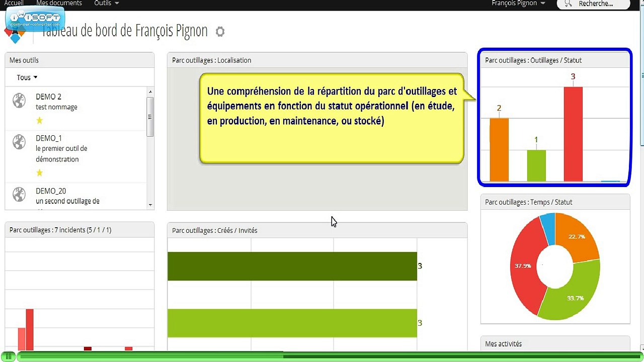
Task: Click Parc outillages : Temps / Statut title
Action: (529, 202)
